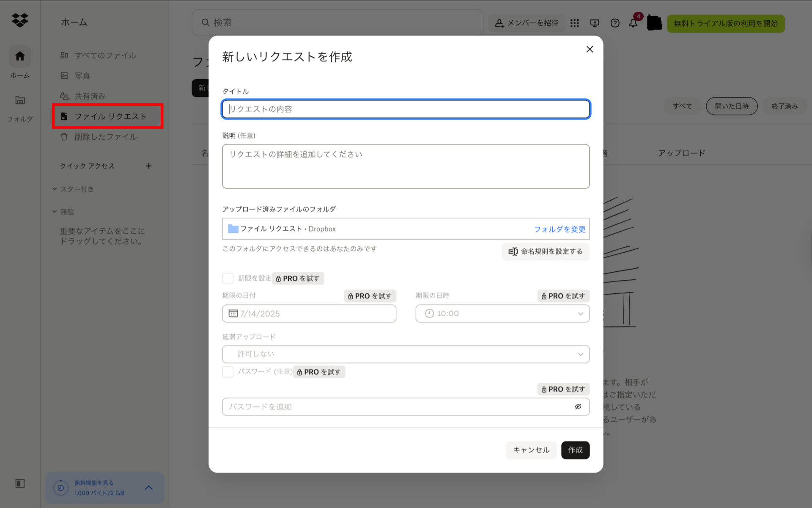Enable the 期限を設定 checkbox

tap(228, 278)
